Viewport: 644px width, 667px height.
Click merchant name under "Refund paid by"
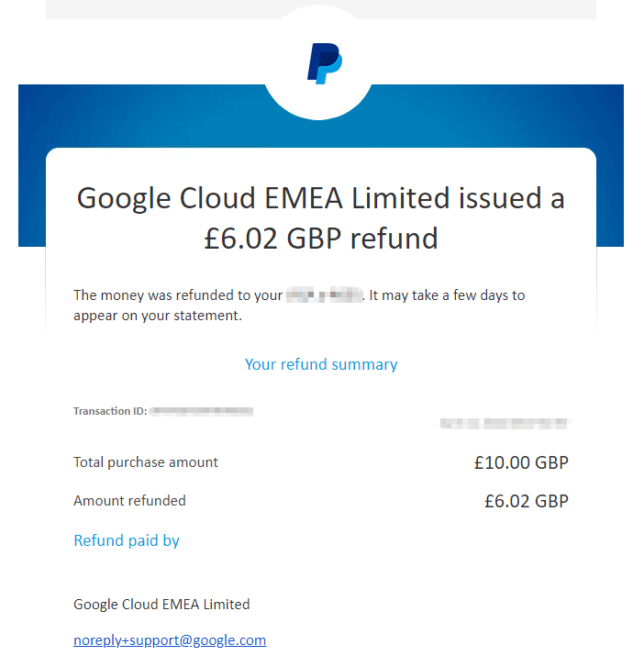pos(161,605)
